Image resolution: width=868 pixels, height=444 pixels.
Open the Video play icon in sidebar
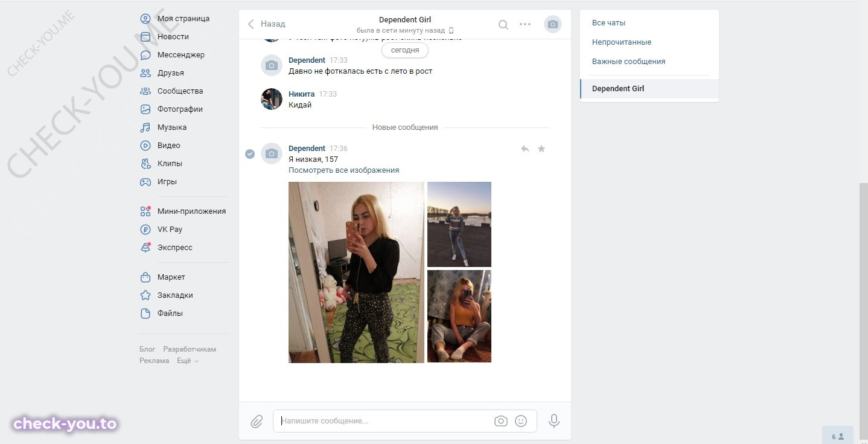click(145, 146)
